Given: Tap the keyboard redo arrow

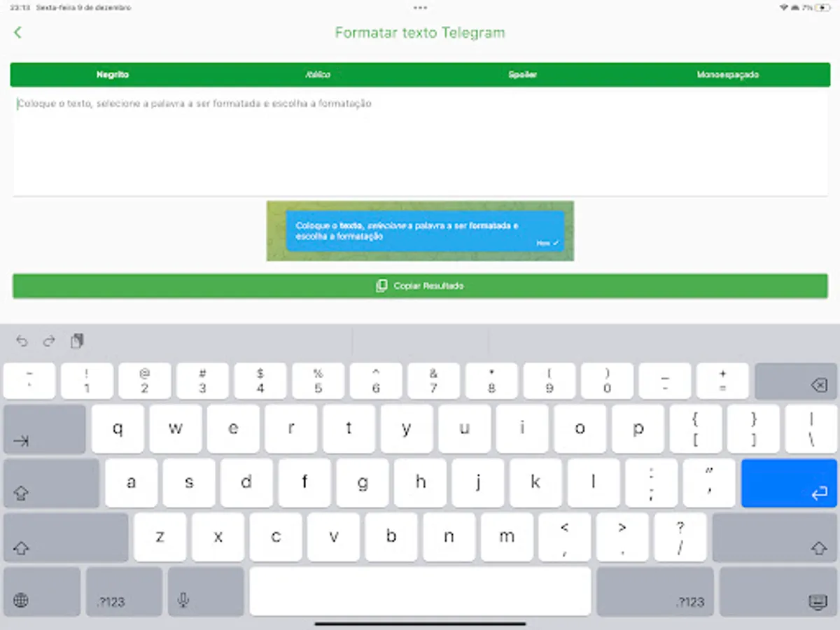Looking at the screenshot, I should (49, 341).
